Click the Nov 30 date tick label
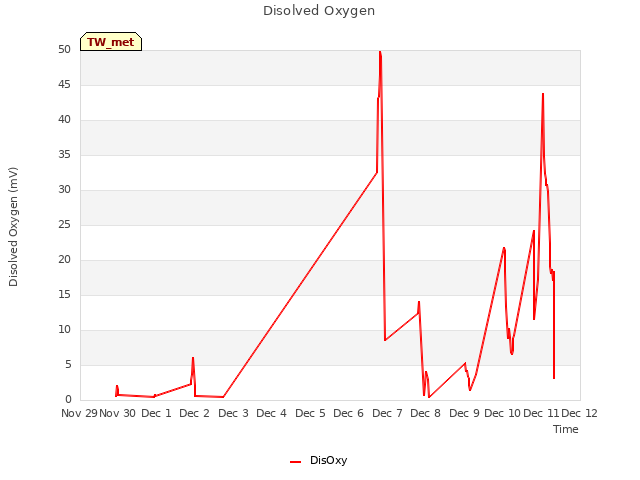 coord(118,413)
